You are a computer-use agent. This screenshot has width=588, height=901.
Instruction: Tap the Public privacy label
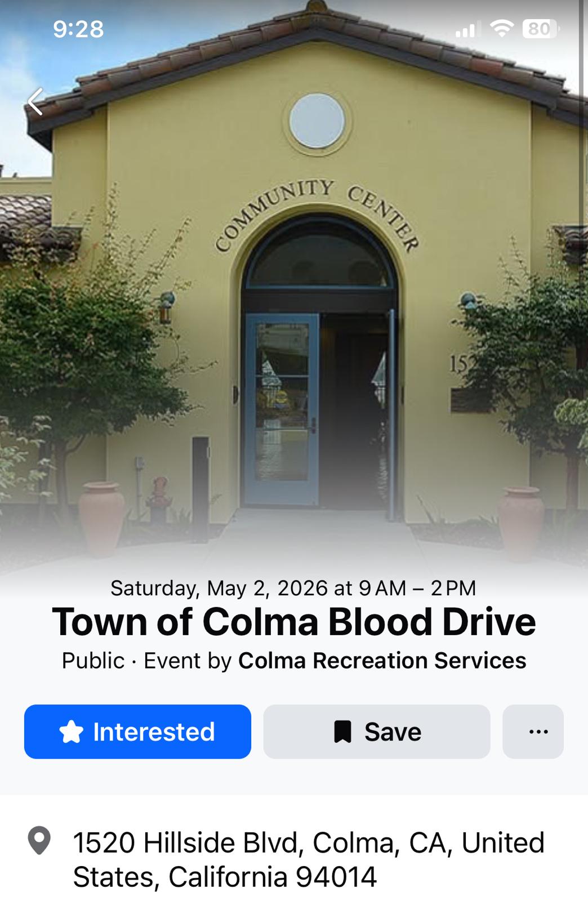coord(93,661)
